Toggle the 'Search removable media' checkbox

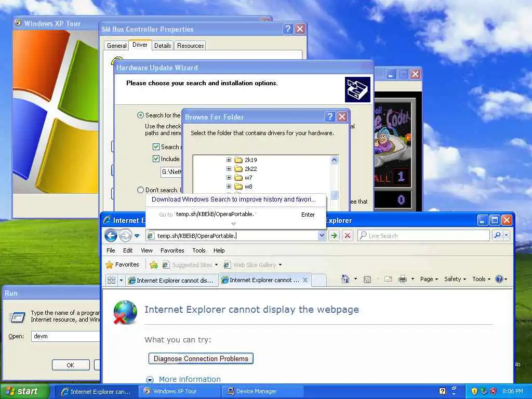(156, 147)
